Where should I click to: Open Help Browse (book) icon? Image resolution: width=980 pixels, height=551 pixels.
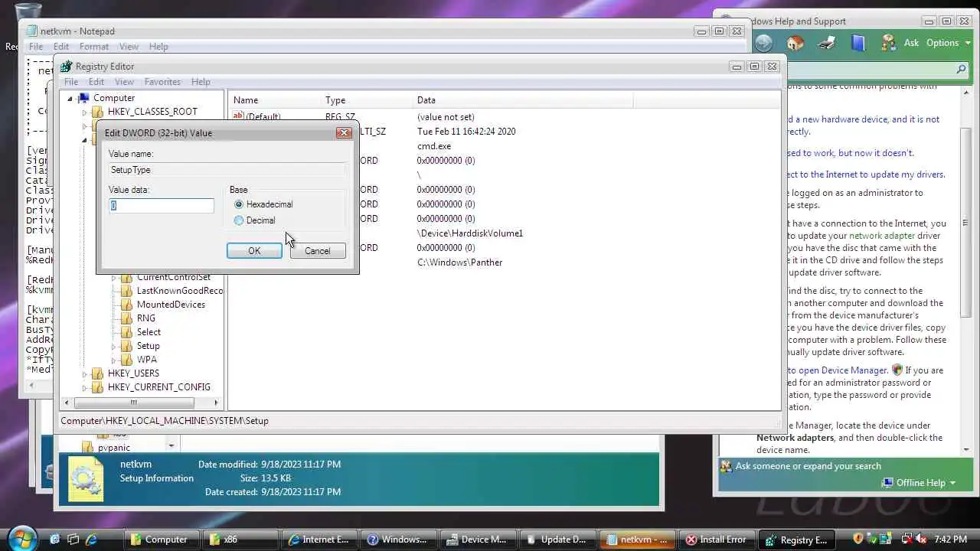coord(858,43)
